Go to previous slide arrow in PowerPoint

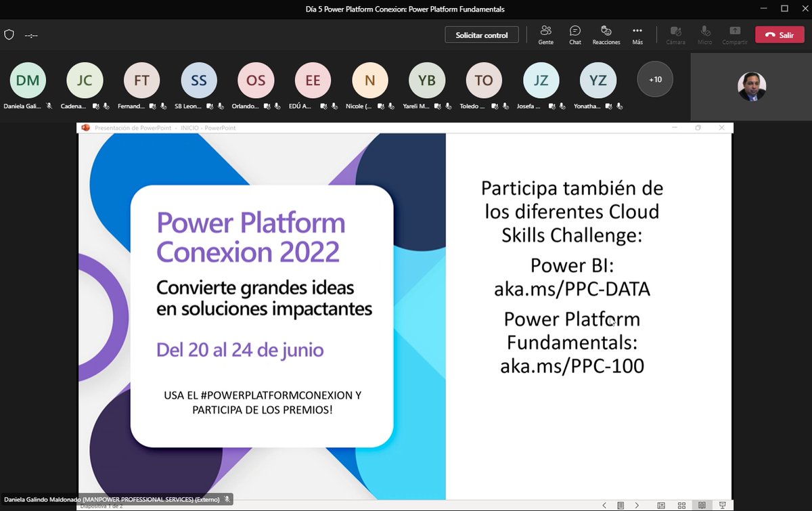click(x=604, y=505)
